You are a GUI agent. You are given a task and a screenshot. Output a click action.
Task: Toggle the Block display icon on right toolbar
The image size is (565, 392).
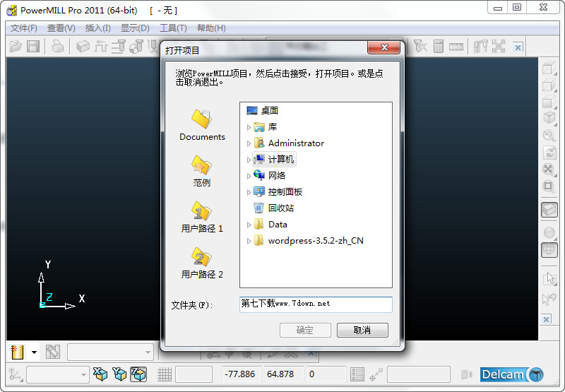[x=549, y=210]
